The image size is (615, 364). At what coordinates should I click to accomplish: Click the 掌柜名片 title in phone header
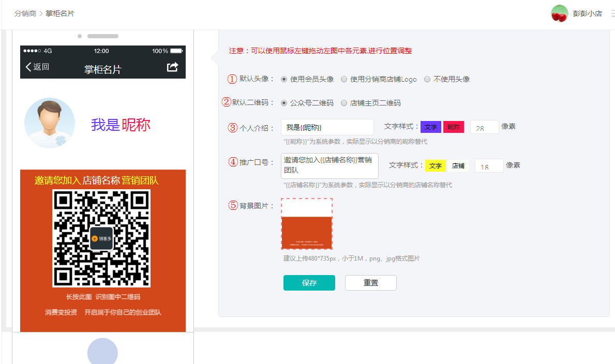(103, 69)
